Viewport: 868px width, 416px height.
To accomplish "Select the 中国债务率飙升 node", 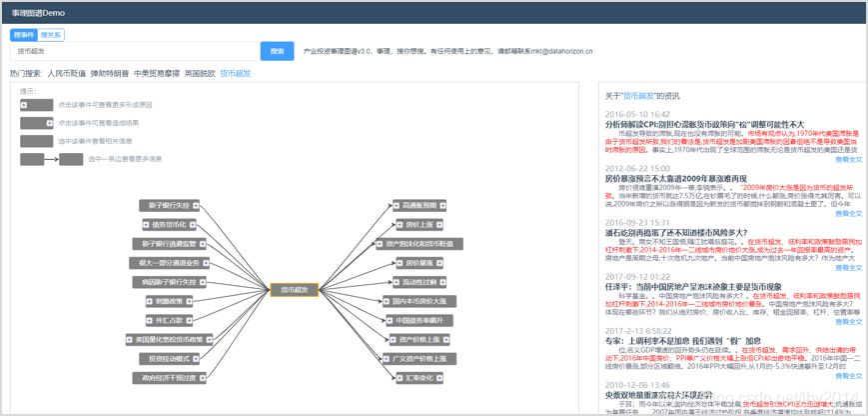I will tap(420, 320).
